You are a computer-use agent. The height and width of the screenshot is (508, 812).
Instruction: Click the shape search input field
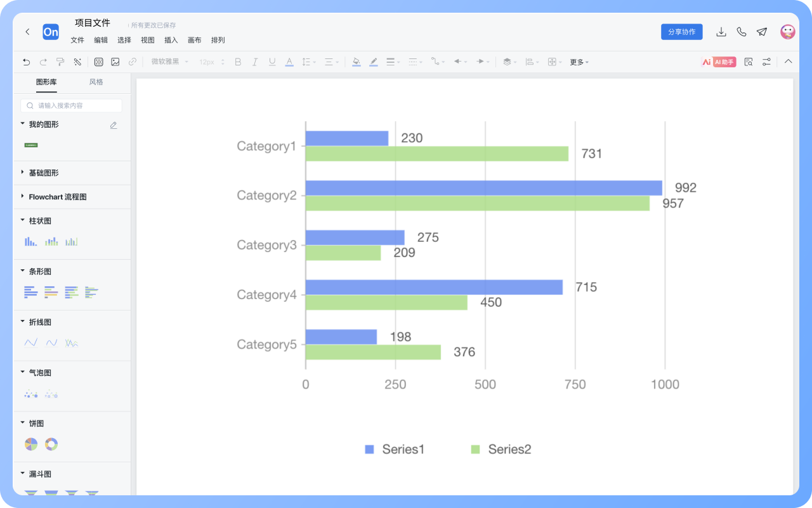72,105
